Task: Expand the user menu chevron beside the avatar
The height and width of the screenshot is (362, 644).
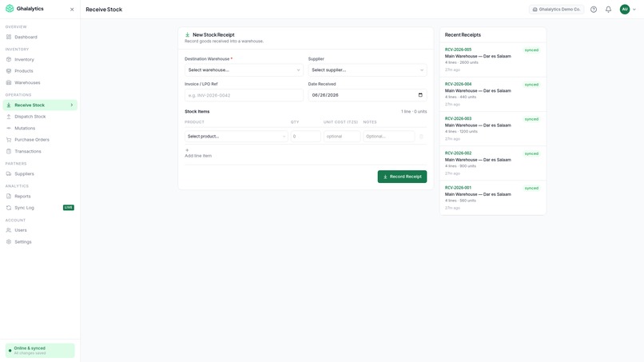Action: (x=634, y=10)
